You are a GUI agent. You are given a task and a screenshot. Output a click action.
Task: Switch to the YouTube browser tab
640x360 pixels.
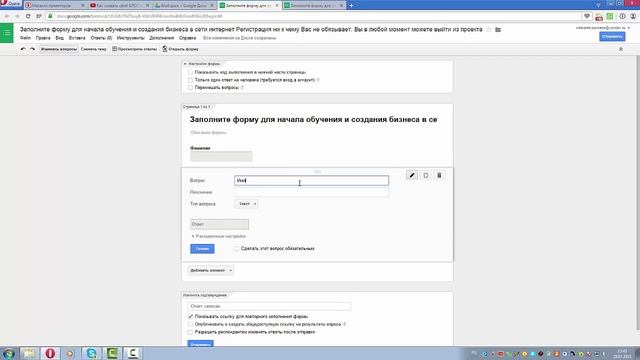point(118,5)
